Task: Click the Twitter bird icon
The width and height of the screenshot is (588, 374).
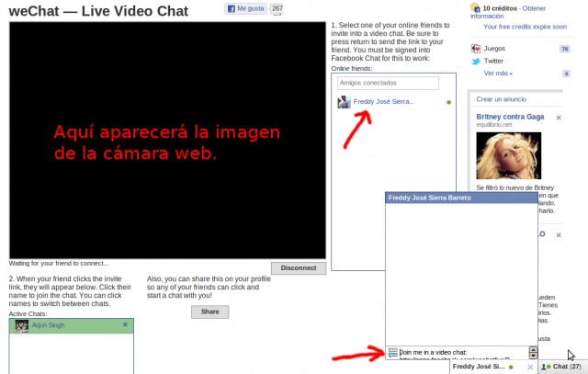Action: coord(476,61)
